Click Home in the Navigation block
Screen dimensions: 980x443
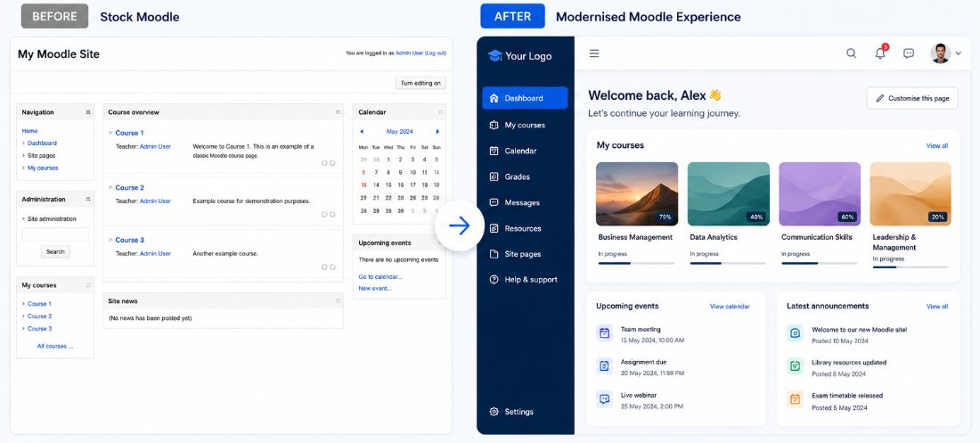pyautogui.click(x=30, y=131)
